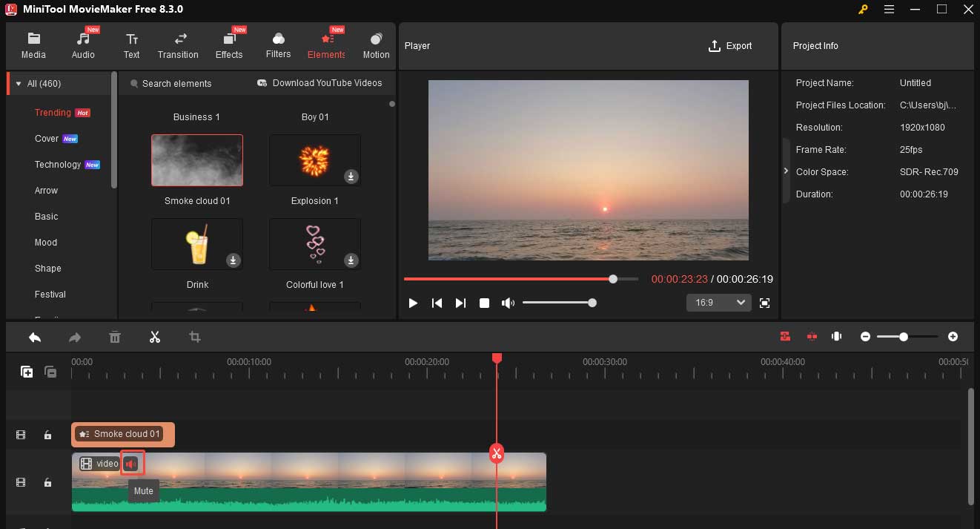The height and width of the screenshot is (529, 980).
Task: Jump to previous frame
Action: [437, 303]
